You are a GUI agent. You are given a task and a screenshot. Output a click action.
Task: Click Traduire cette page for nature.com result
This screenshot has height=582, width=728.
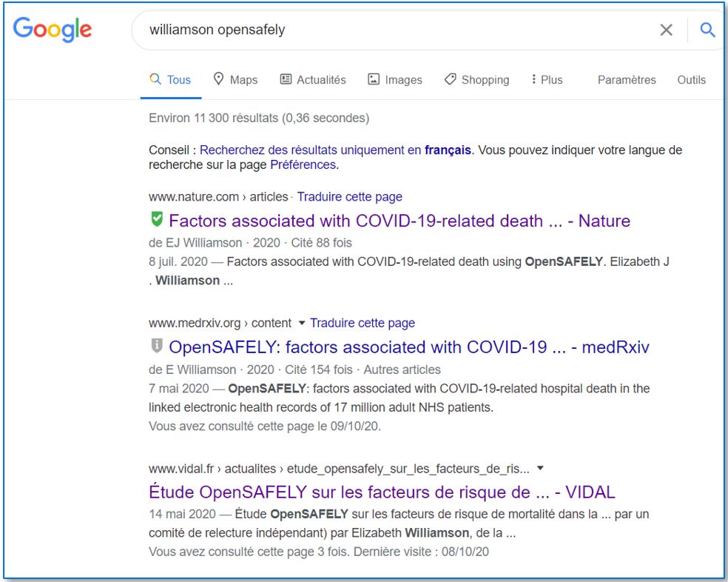click(350, 197)
